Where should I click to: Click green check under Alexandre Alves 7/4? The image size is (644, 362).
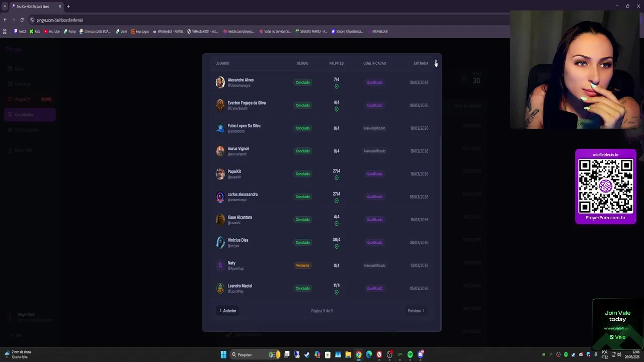[337, 86]
